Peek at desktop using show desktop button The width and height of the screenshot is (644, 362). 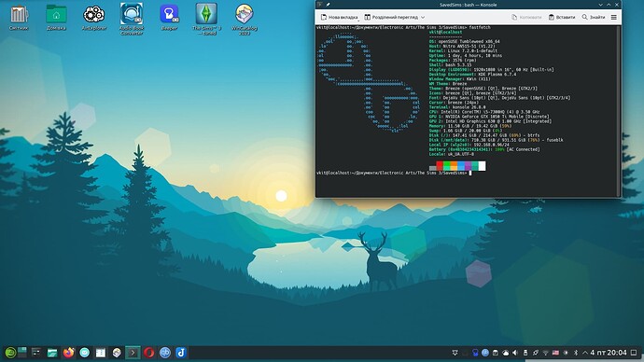(x=634, y=353)
